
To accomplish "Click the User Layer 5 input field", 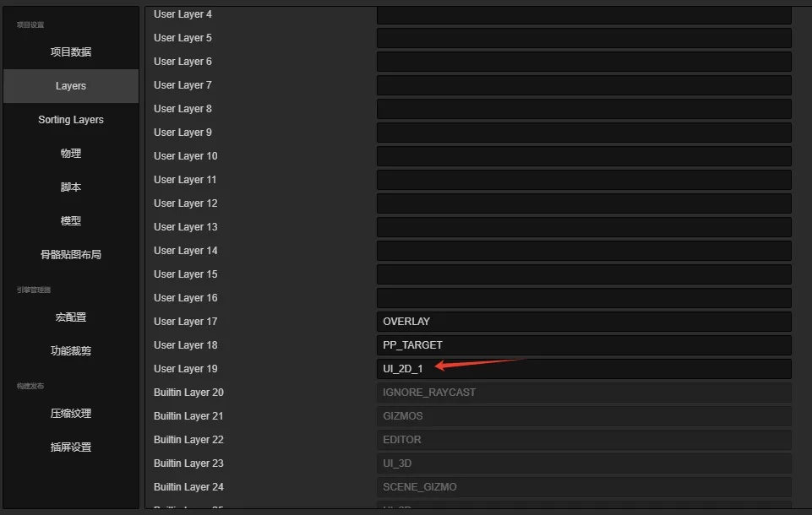I will coord(584,38).
